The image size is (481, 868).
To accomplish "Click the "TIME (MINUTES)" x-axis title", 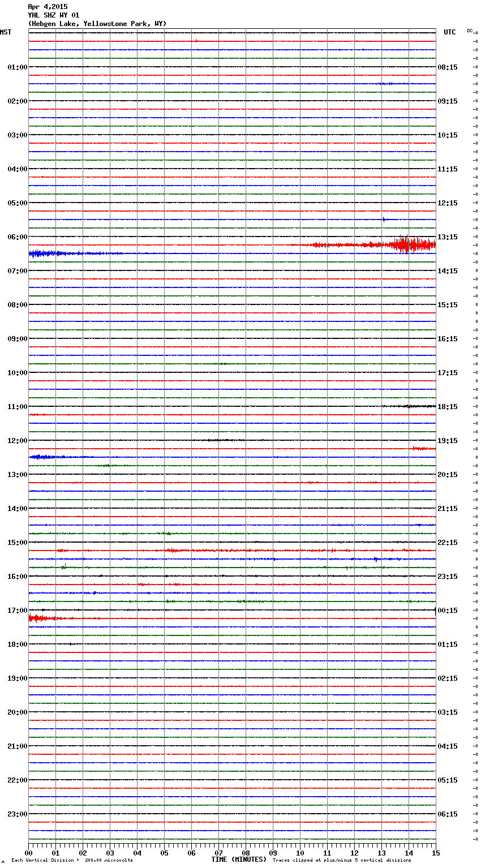I will 239,860.
